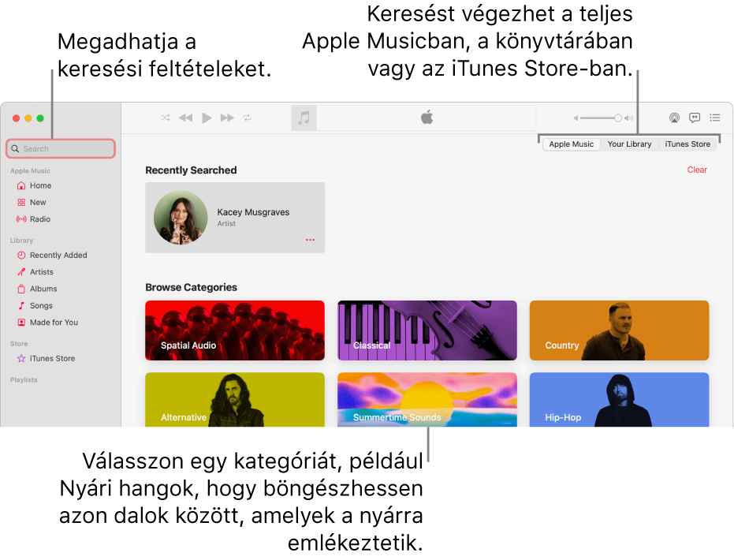Viewport: 734px width, 560px height.
Task: Mute with the low volume speaker icon
Action: point(576,118)
